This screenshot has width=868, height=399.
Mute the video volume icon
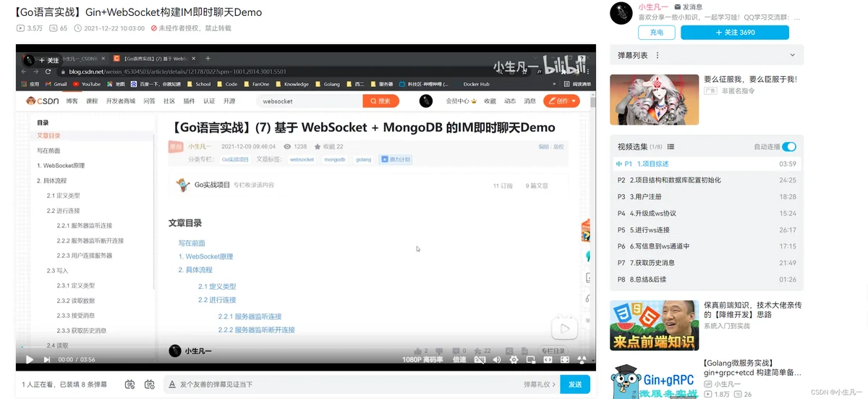click(497, 359)
